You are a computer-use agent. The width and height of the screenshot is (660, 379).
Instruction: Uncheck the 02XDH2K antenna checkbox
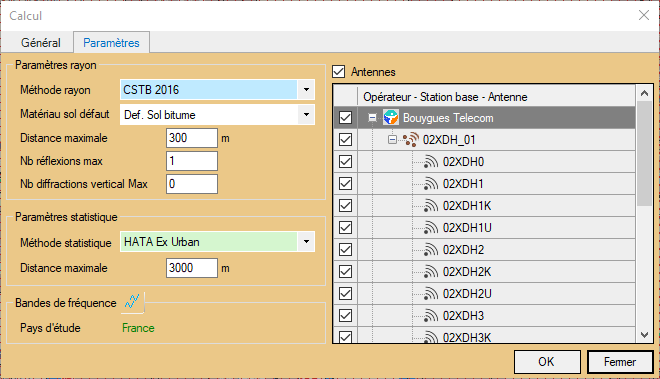tap(346, 272)
